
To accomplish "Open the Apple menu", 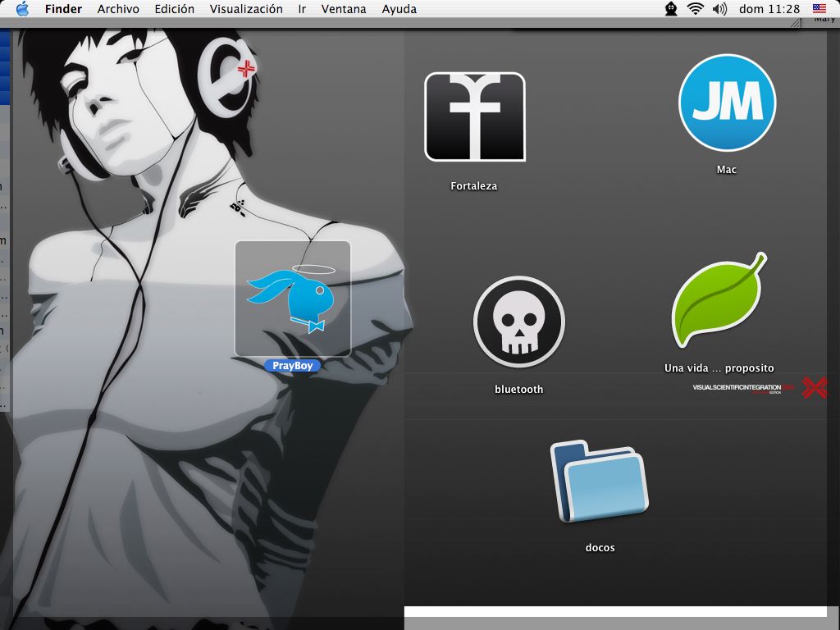I will [22, 9].
